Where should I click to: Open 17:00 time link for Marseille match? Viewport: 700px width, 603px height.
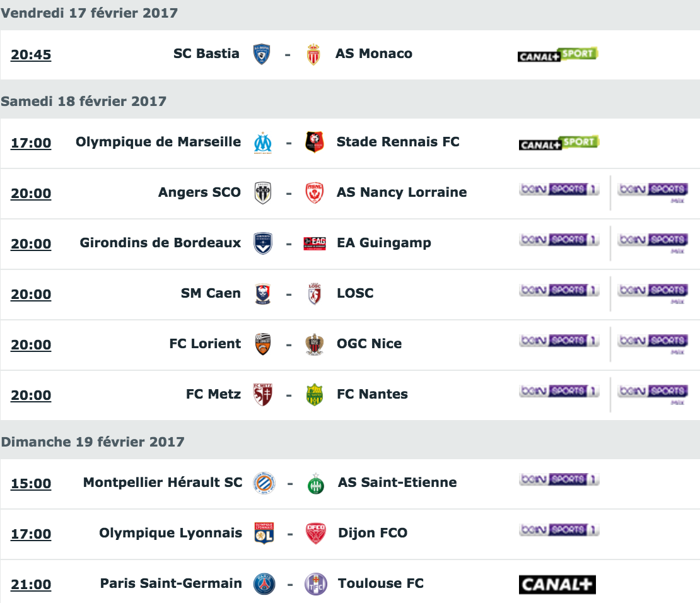pyautogui.click(x=31, y=143)
